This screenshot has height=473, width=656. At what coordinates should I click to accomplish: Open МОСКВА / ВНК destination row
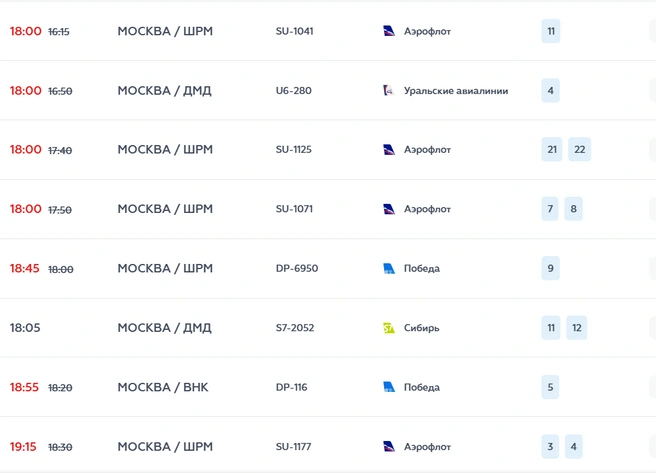pyautogui.click(x=328, y=387)
